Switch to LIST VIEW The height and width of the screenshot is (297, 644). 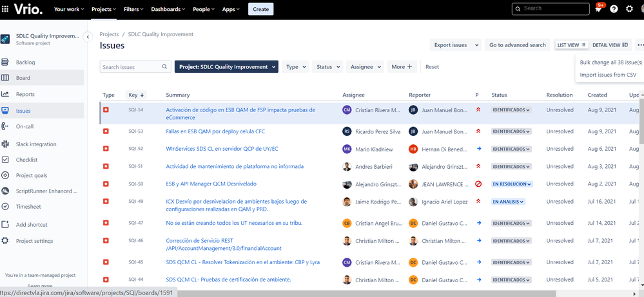[x=572, y=44]
